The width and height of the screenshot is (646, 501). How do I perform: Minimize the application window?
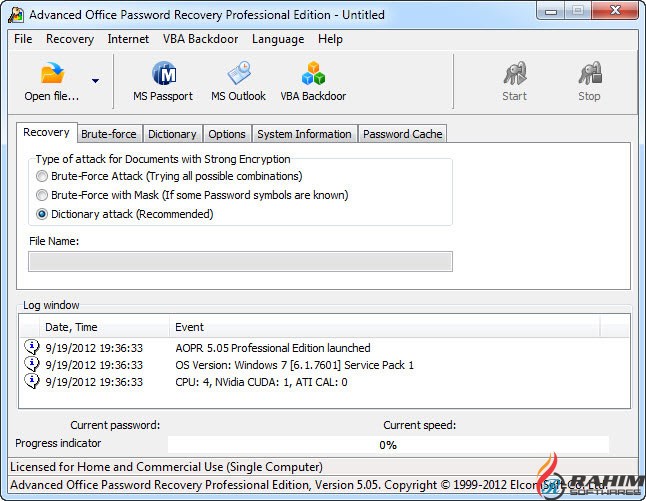coord(551,11)
